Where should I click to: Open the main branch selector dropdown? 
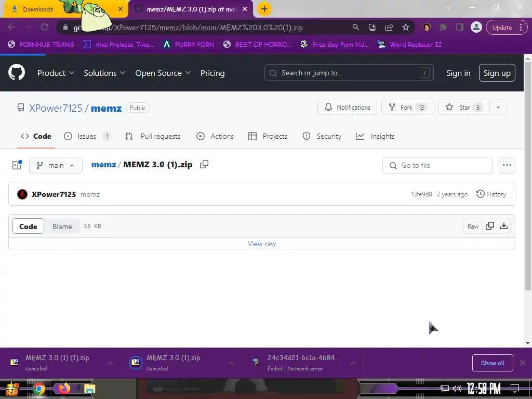click(x=56, y=165)
